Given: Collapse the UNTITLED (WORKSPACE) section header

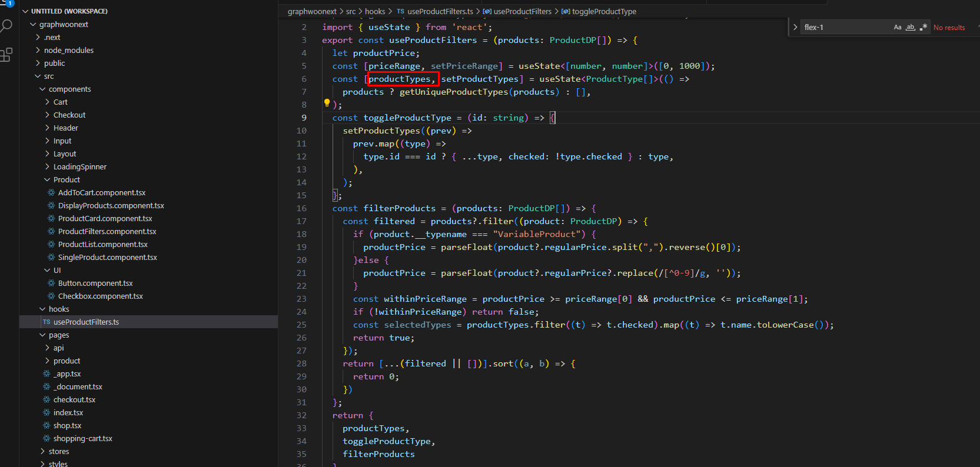Looking at the screenshot, I should coord(69,11).
